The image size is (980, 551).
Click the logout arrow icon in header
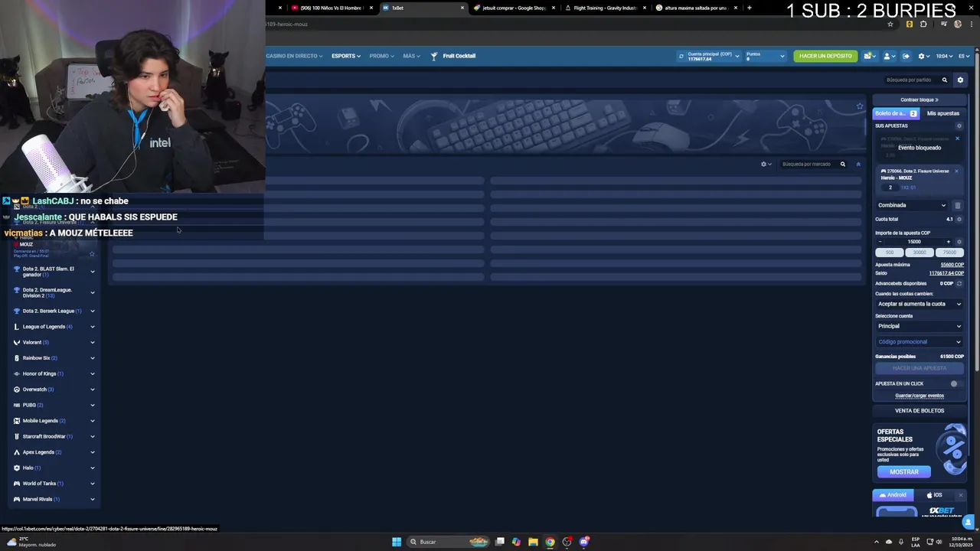click(x=906, y=56)
